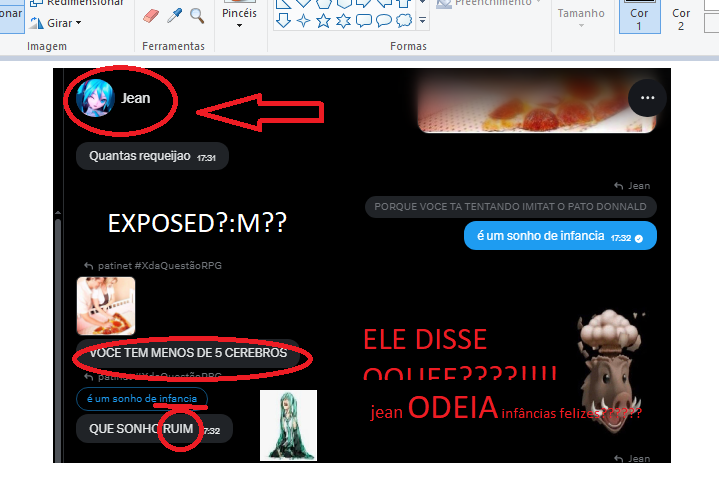Choose the oval callout shape
The width and height of the screenshot is (719, 482).
[383, 21]
